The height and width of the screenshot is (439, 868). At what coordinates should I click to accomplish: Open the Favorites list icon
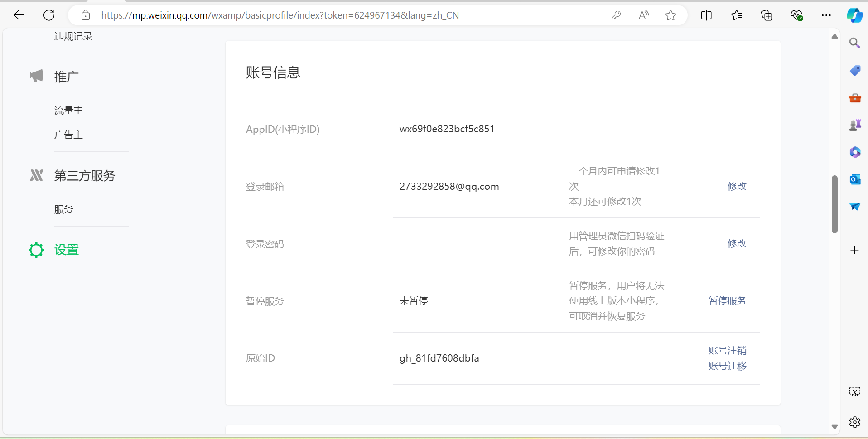point(737,15)
